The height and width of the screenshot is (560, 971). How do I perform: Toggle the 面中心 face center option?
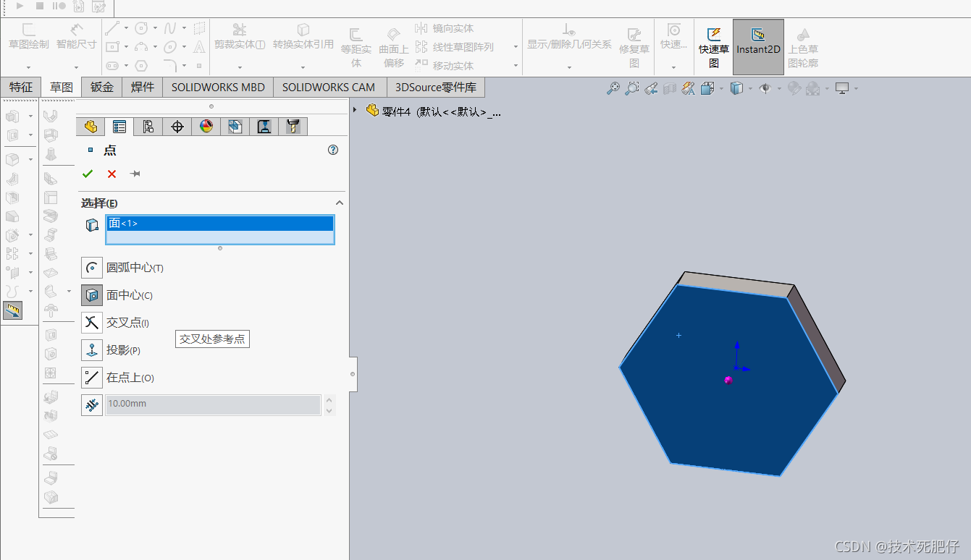pyautogui.click(x=92, y=295)
